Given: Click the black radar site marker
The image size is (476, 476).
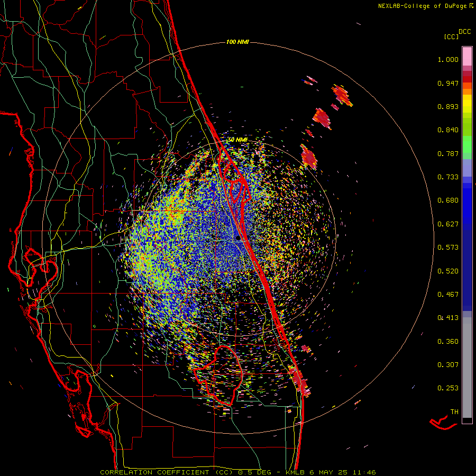Looking at the screenshot, I should (x=239, y=239).
